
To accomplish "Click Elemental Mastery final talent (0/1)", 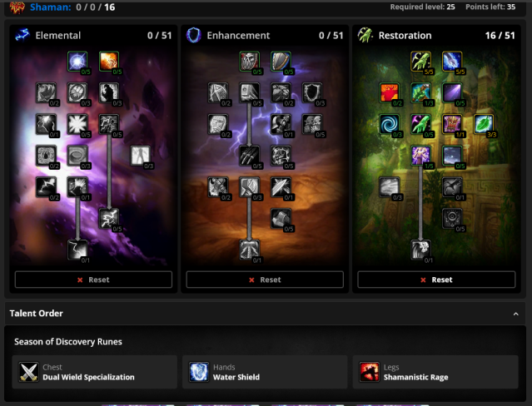I will [x=77, y=250].
